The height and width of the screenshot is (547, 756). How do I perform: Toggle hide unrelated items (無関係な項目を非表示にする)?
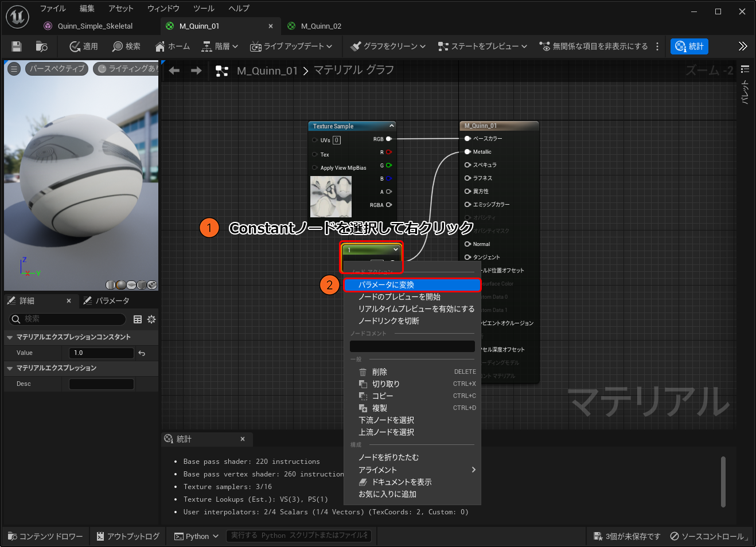[x=594, y=46]
